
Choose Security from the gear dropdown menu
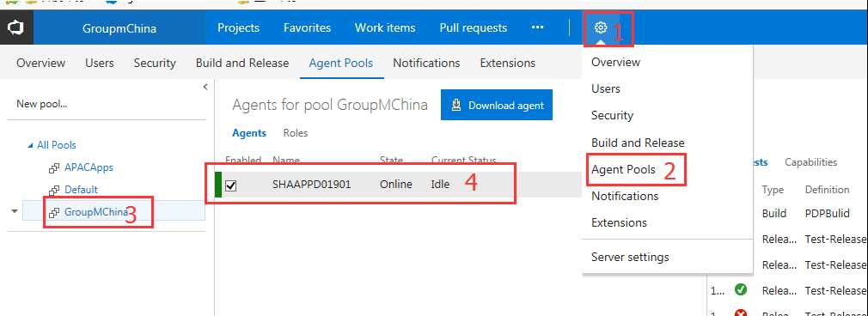612,115
